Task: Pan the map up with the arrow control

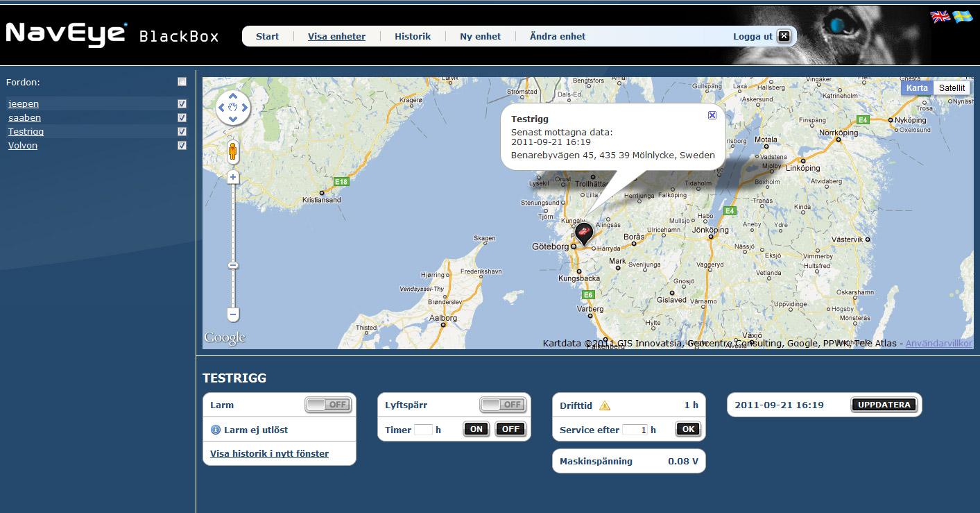Action: 233,96
